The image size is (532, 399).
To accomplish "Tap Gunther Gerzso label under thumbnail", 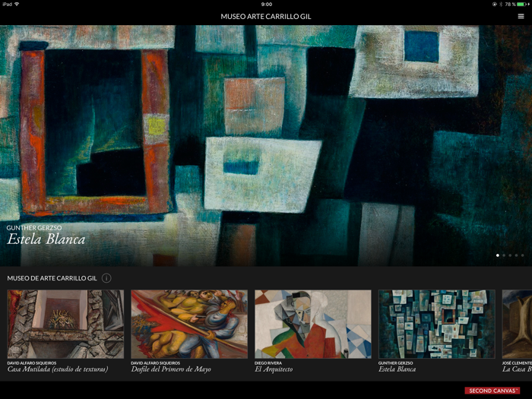I will click(395, 363).
